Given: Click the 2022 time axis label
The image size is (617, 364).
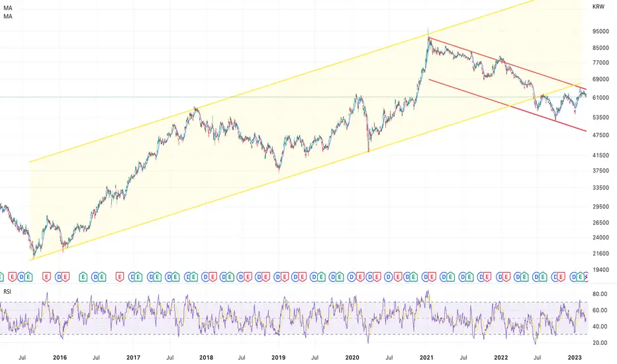Looking at the screenshot, I should 500,357.
